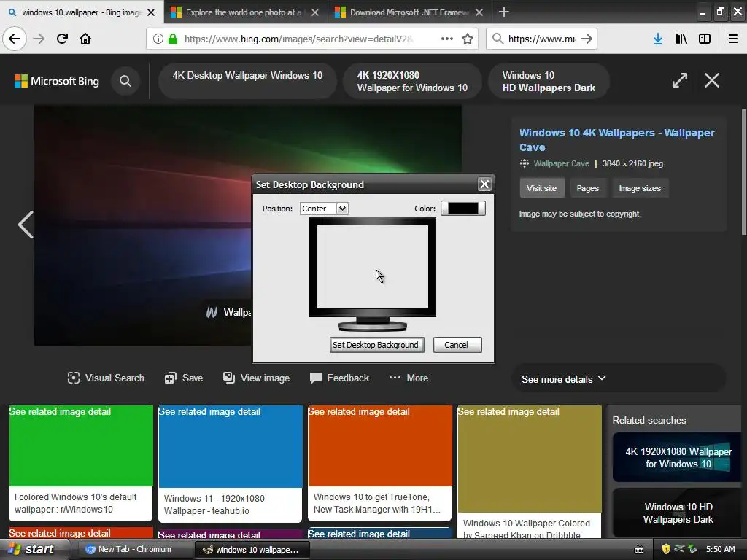Open page actions three-dot menu in address bar
Viewport: 747px width, 560px height.
click(447, 39)
